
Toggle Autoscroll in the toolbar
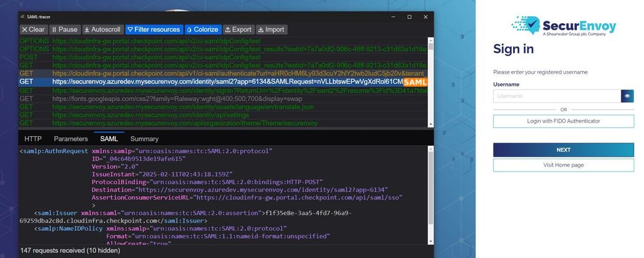(101, 30)
